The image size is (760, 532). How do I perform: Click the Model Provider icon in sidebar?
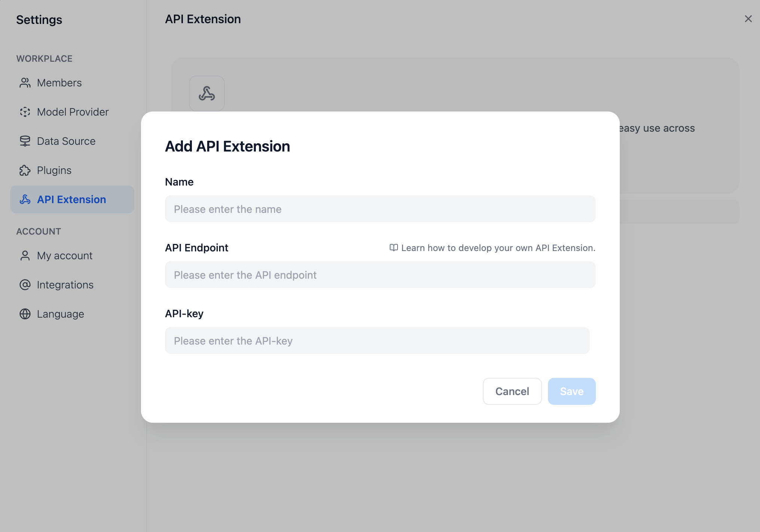pyautogui.click(x=25, y=112)
